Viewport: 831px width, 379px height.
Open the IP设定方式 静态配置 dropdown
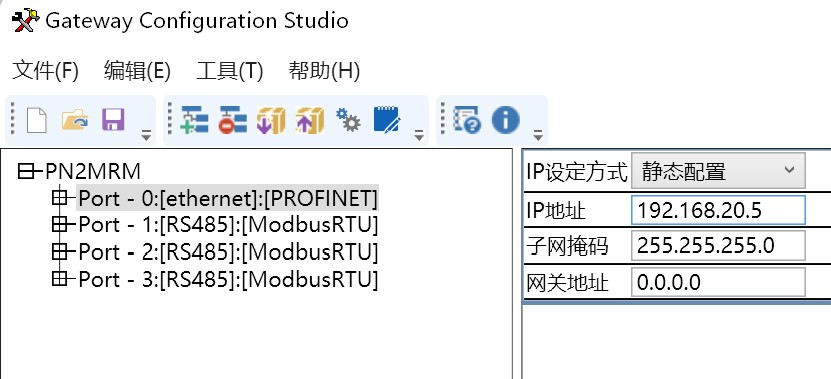click(x=718, y=171)
